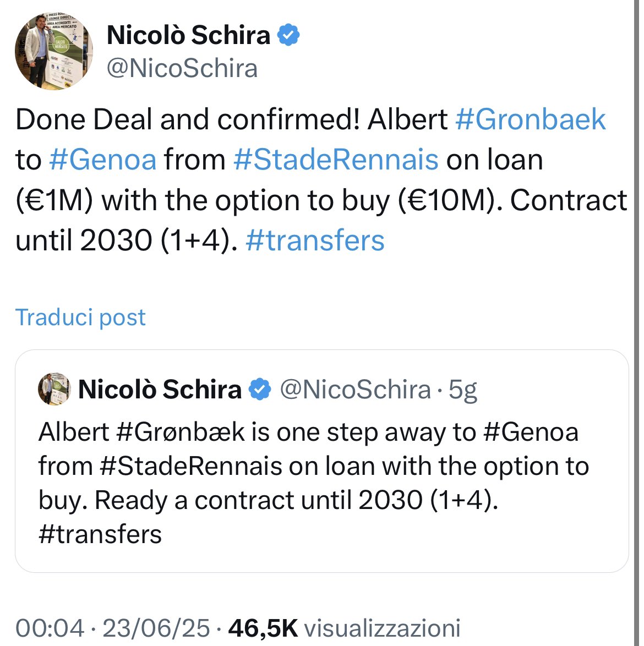This screenshot has width=644, height=646.
Task: Open the Nicolò Schira display name
Action: coord(188,35)
